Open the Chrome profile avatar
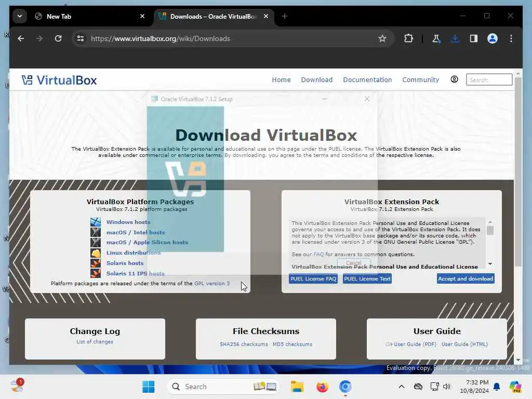The height and width of the screenshot is (399, 532). [493, 38]
